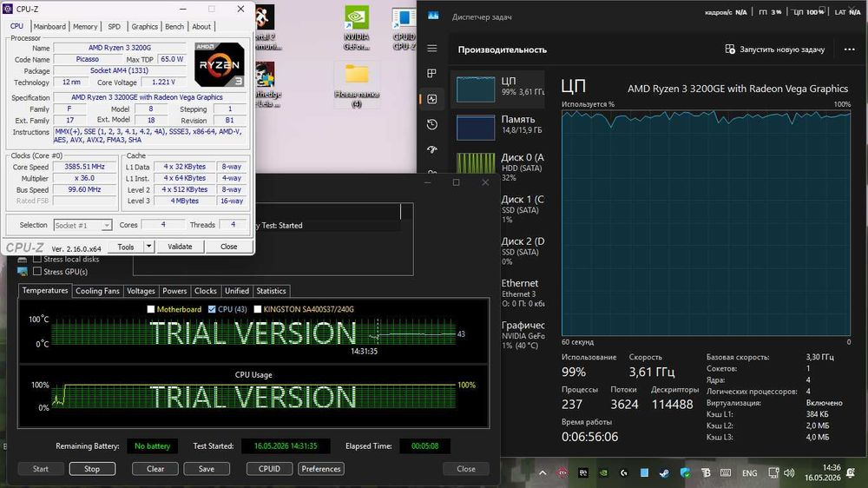868x488 pixels.
Task: Show hidden tray icons chevron
Action: 542,473
